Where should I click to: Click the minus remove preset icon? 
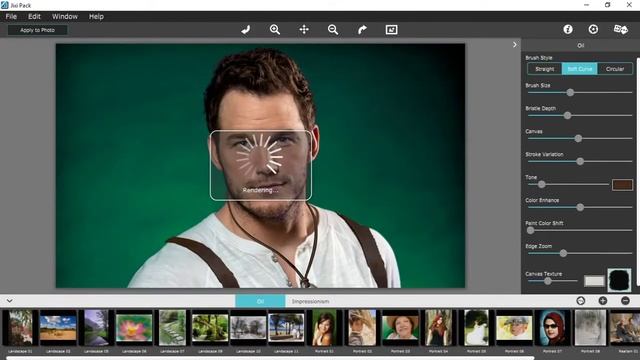pyautogui.click(x=625, y=301)
